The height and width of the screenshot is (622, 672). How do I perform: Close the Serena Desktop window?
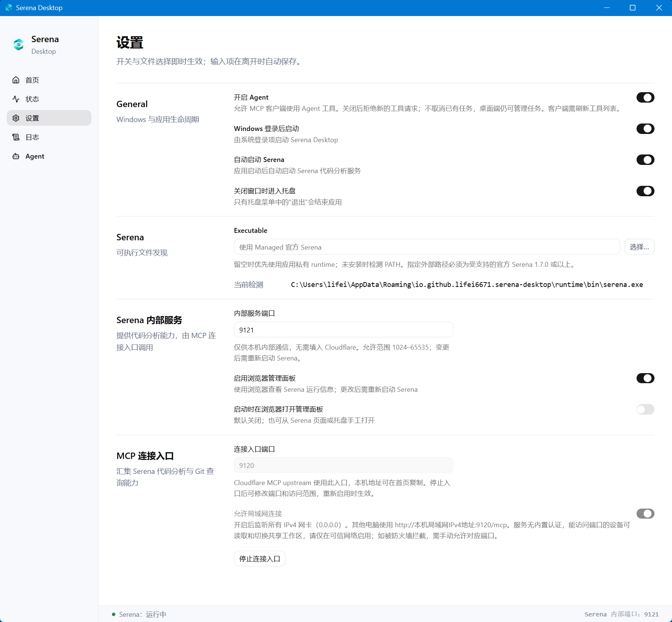[659, 8]
